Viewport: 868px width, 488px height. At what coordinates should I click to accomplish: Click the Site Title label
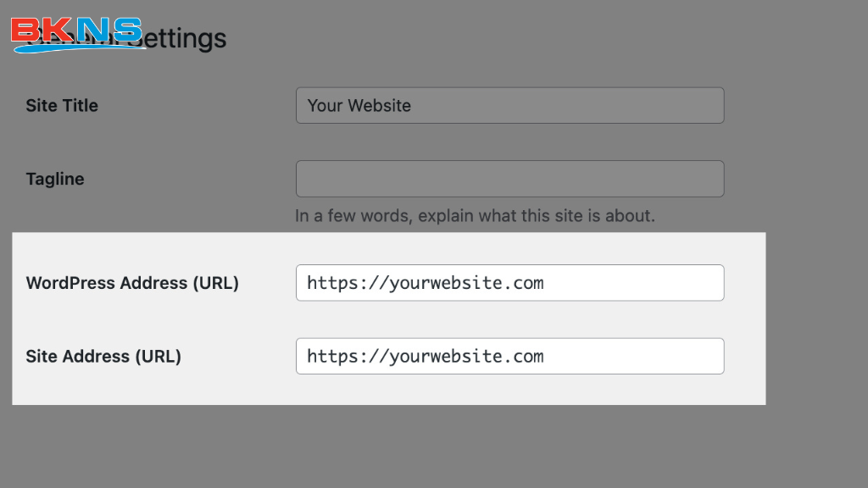pyautogui.click(x=62, y=105)
